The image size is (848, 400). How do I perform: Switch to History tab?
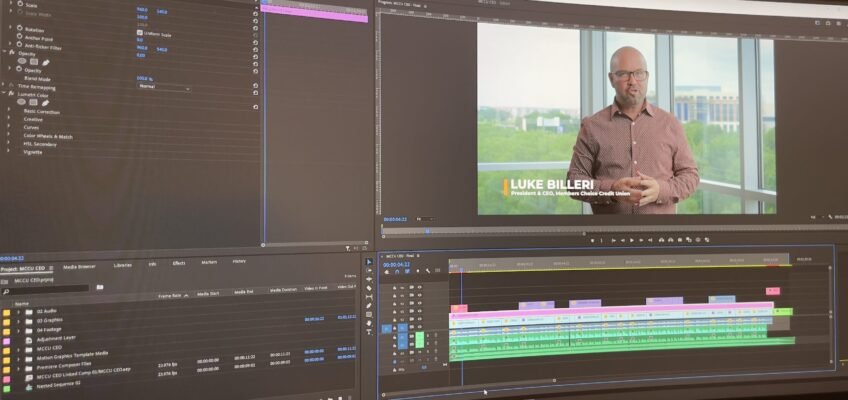[239, 261]
